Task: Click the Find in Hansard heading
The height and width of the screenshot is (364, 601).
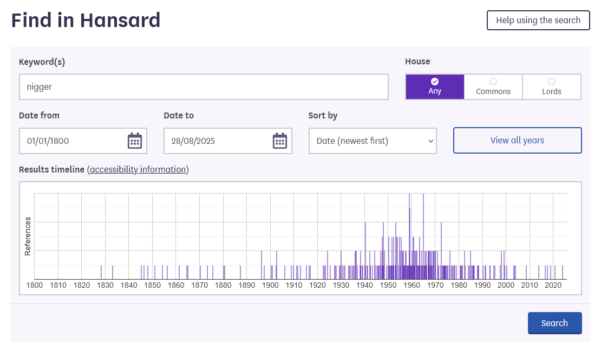Action: [x=86, y=21]
